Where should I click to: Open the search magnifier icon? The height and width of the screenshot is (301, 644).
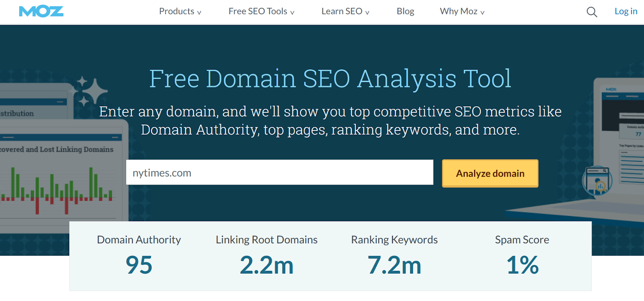point(592,12)
